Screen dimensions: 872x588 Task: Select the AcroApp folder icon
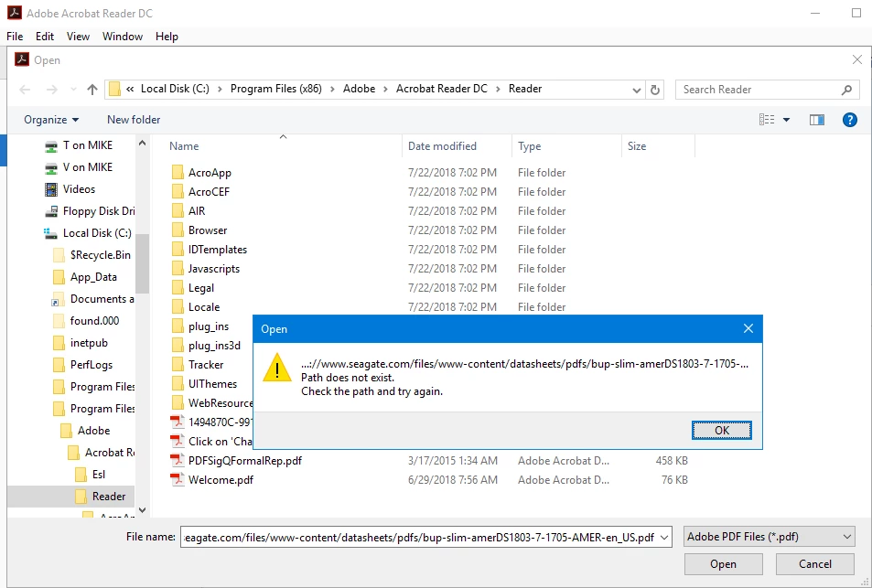click(178, 173)
